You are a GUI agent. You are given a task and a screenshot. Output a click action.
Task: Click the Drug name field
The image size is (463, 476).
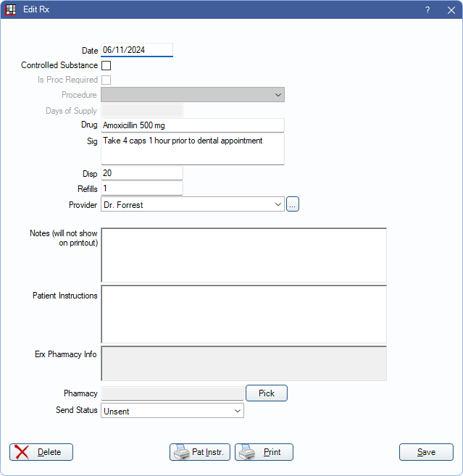coord(192,126)
